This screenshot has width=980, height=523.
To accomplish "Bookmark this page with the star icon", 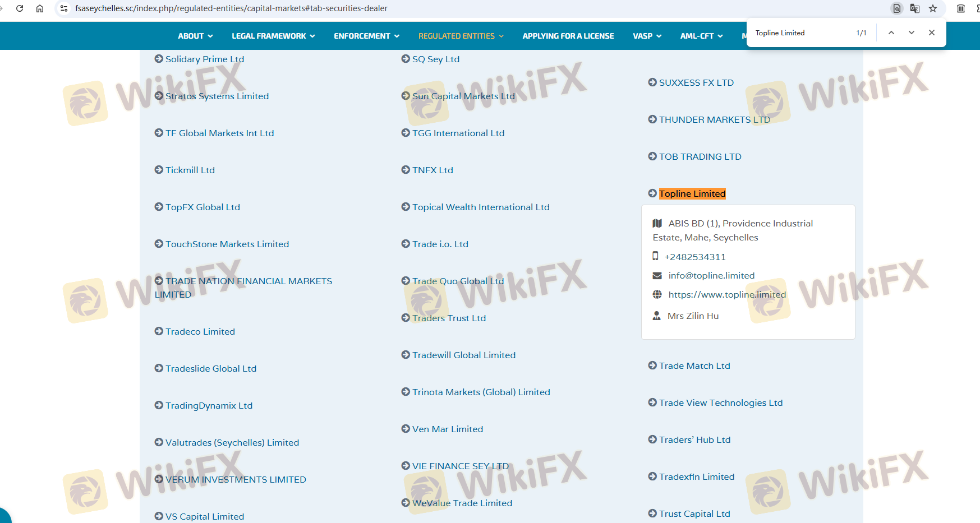I will click(933, 8).
